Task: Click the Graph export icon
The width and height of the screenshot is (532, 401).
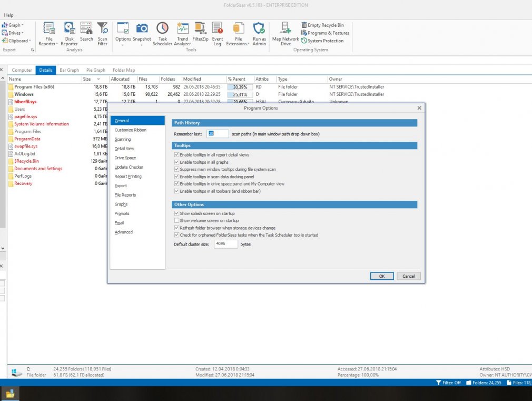Action: (5, 25)
